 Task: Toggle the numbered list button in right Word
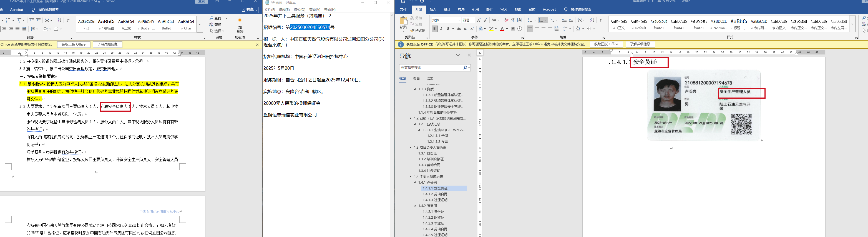(541, 20)
